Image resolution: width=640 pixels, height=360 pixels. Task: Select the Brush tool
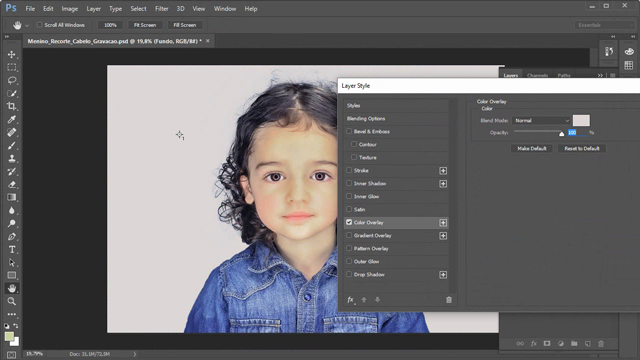pos(11,145)
